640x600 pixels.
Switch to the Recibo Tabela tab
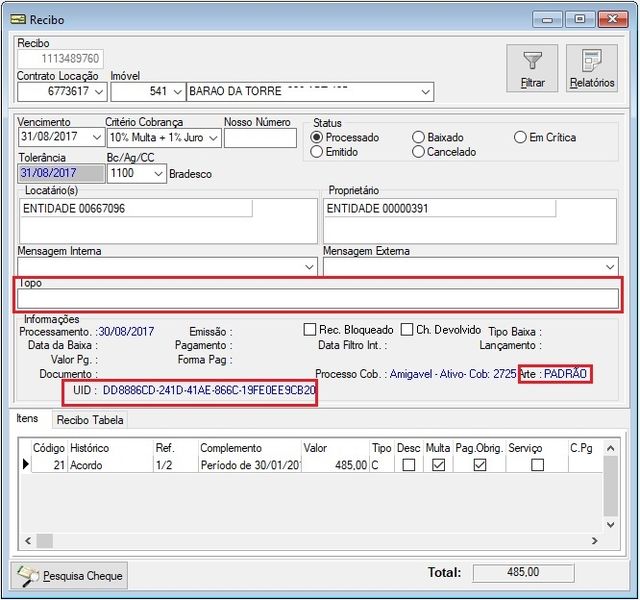(x=89, y=420)
